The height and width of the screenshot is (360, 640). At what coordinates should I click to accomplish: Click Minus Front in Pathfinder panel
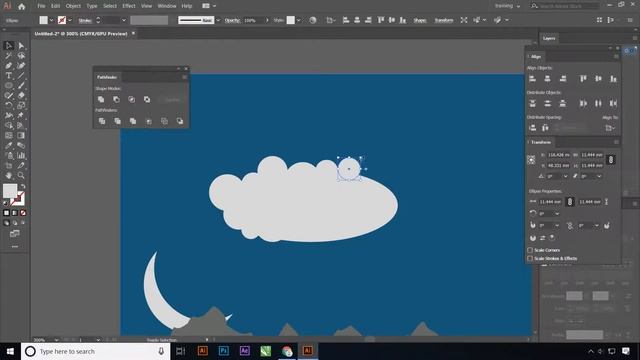click(x=116, y=99)
